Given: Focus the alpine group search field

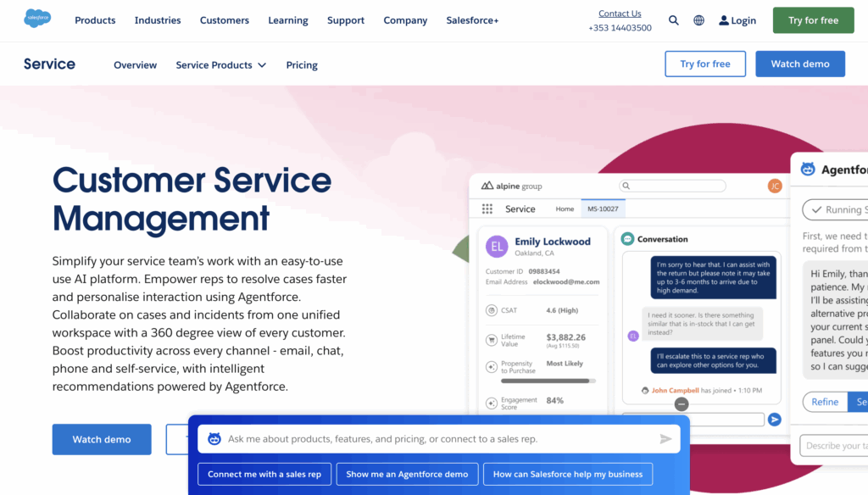Looking at the screenshot, I should [672, 186].
